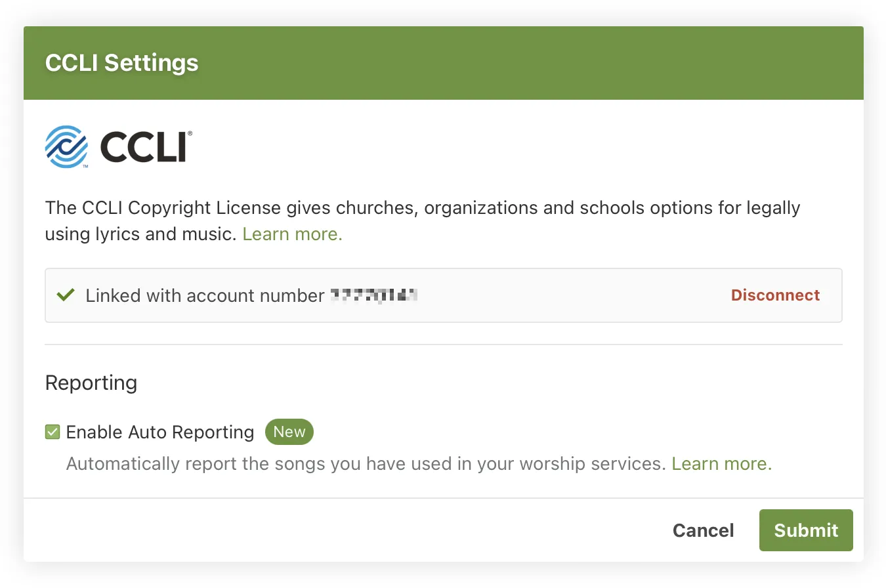Click the Enable Auto Reporting label
Viewport: 886px width, 588px height.
click(x=159, y=432)
